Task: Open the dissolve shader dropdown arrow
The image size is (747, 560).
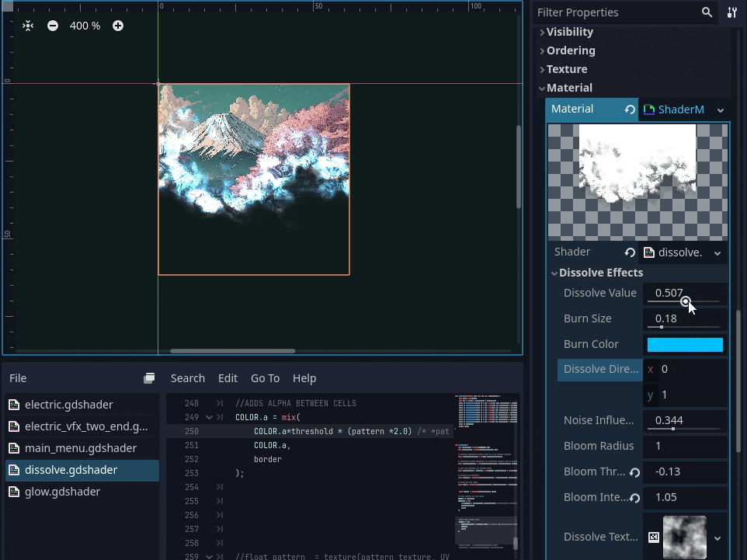Action: tap(717, 253)
